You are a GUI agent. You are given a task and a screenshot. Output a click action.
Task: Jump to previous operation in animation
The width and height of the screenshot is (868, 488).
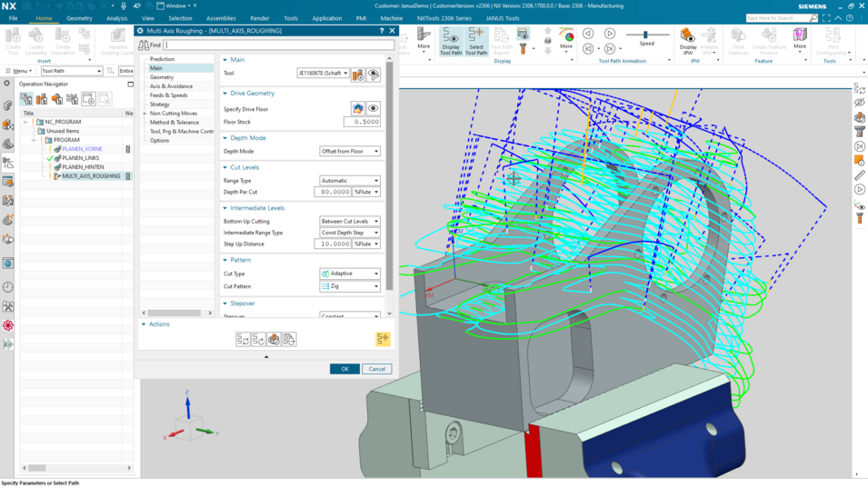pos(588,49)
